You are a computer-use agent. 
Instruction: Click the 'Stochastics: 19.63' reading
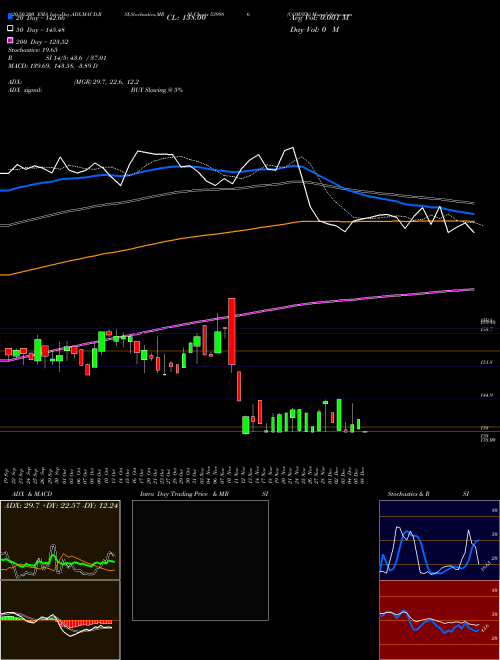(32, 50)
